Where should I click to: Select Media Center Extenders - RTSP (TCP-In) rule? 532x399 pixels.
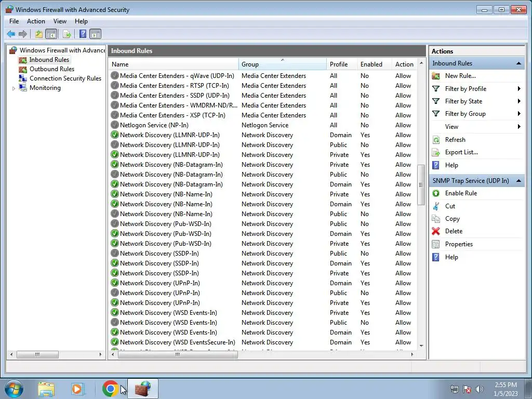[263, 86]
